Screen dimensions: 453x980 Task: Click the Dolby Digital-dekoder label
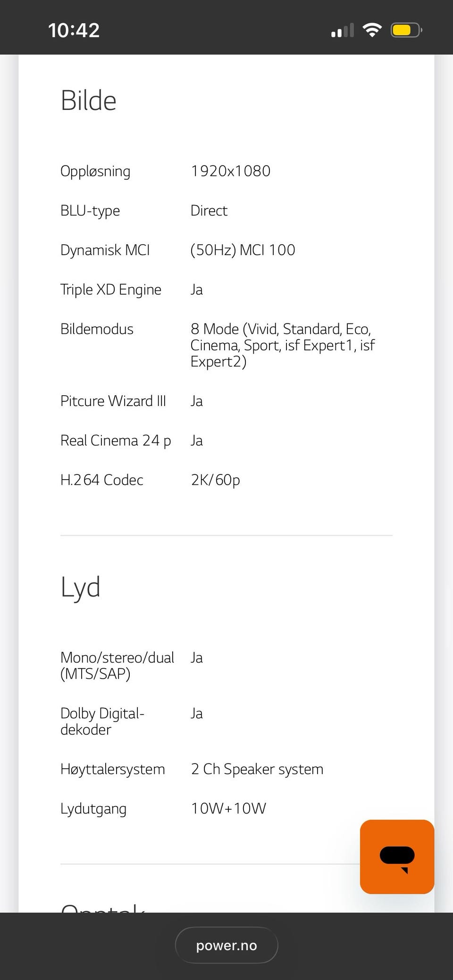click(102, 722)
